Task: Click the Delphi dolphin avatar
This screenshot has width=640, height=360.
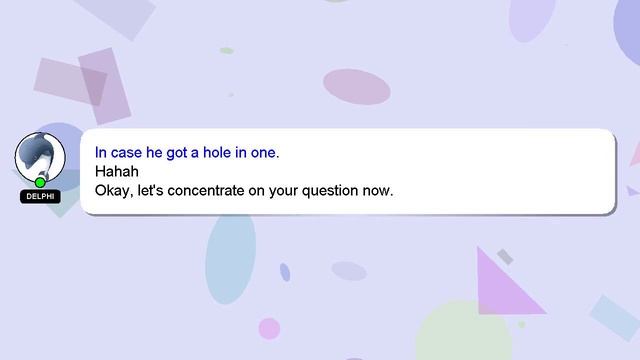Action: (40, 157)
